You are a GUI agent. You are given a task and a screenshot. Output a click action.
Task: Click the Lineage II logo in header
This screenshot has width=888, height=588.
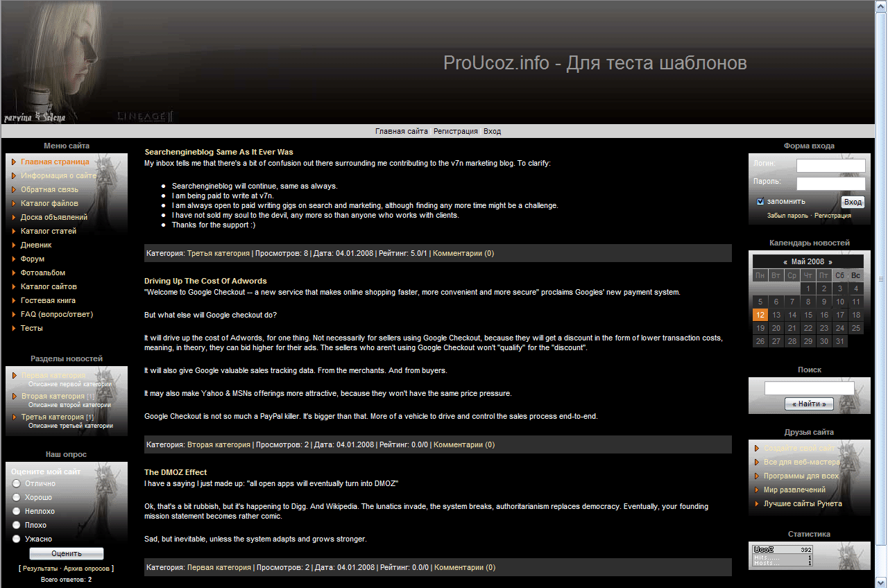(x=145, y=116)
